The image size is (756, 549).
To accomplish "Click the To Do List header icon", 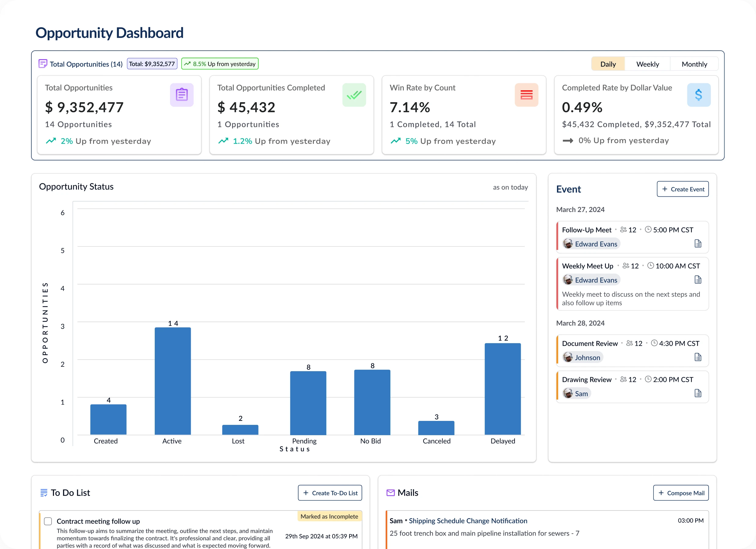I will point(44,493).
